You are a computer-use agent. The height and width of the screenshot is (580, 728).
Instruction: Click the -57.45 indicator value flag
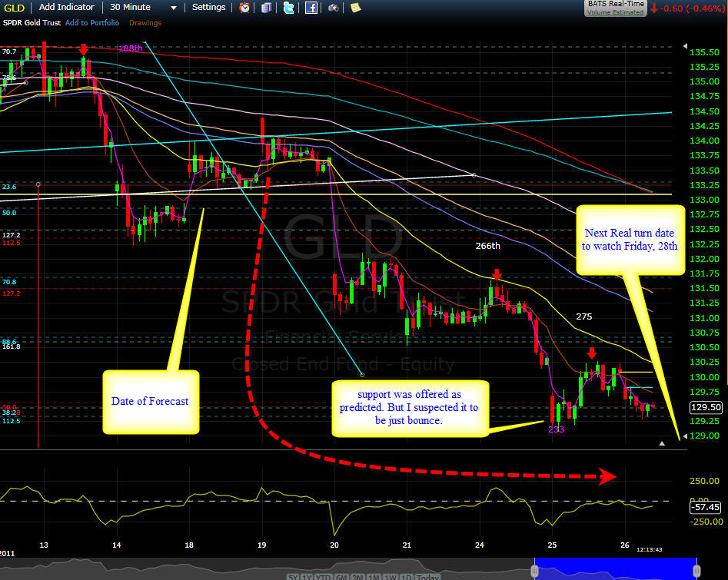coord(706,507)
